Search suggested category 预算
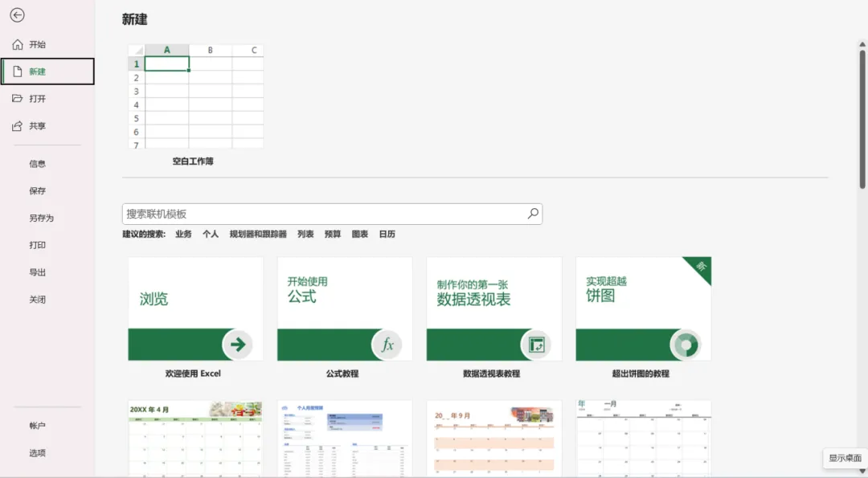868x478 pixels. click(333, 234)
